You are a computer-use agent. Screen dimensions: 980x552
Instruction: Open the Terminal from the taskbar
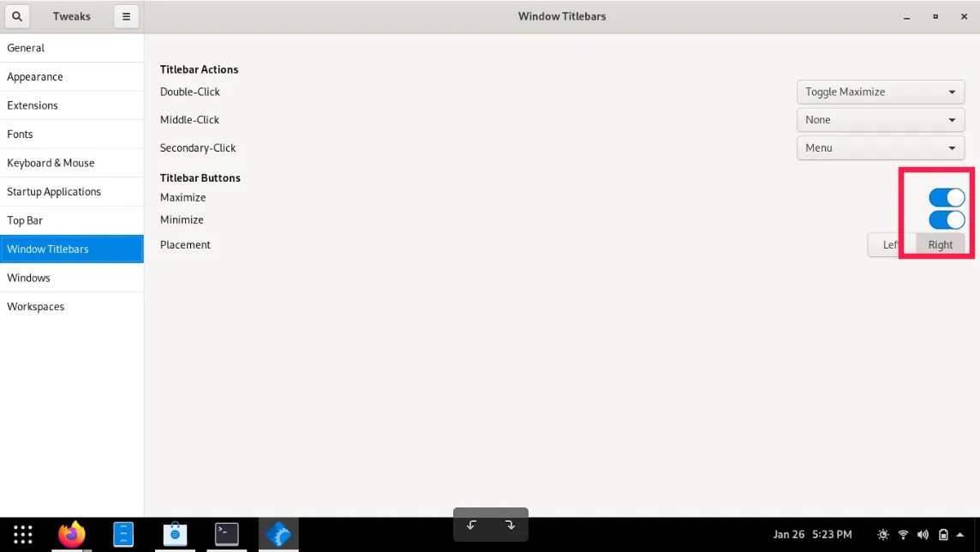click(226, 533)
